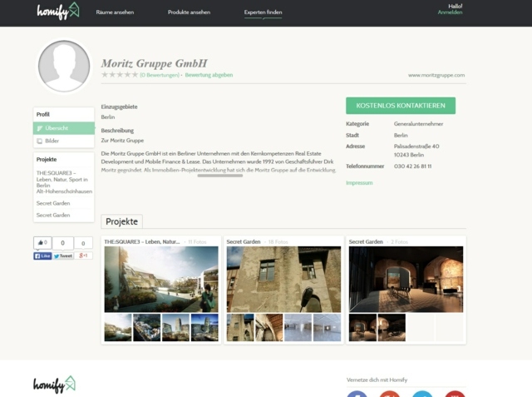The image size is (532, 397).
Task: Click the profile avatar placeholder image
Action: click(64, 67)
